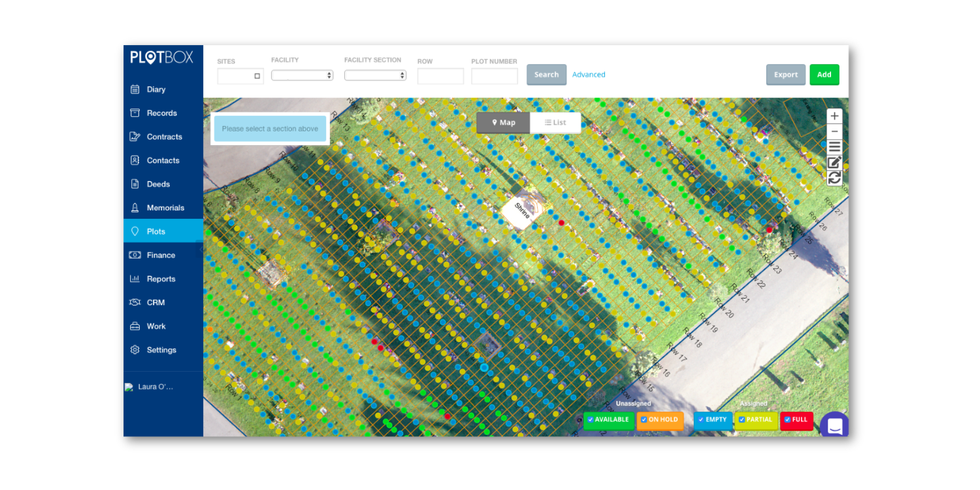Open the map edit pencil tool
The image size is (980, 490).
tap(834, 162)
